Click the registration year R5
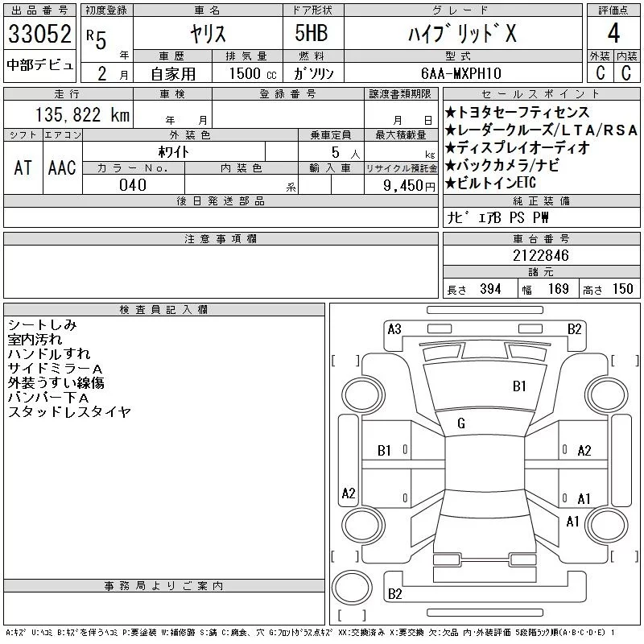This screenshot has height=644, width=644. [97, 39]
